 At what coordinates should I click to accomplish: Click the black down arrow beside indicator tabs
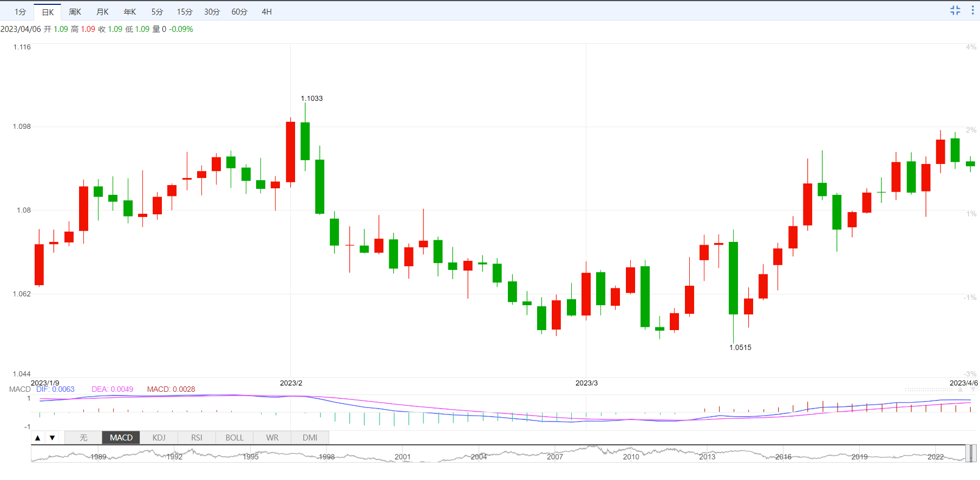pos(52,438)
